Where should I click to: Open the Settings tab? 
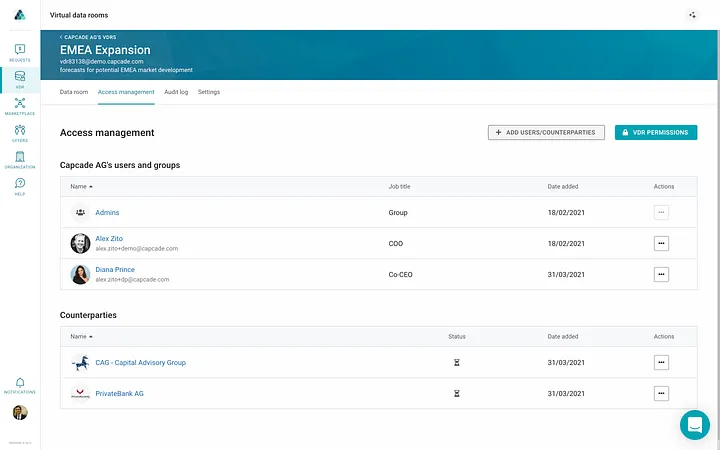tap(209, 92)
